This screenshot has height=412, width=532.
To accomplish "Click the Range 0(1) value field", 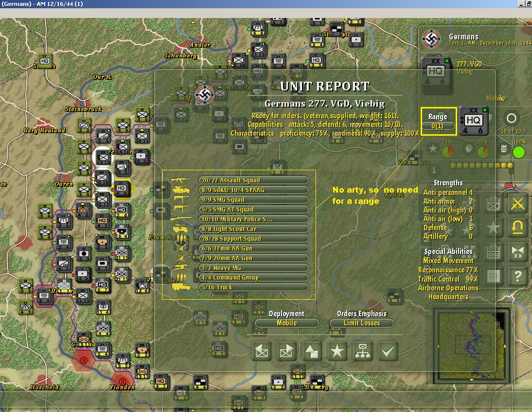I will click(437, 126).
